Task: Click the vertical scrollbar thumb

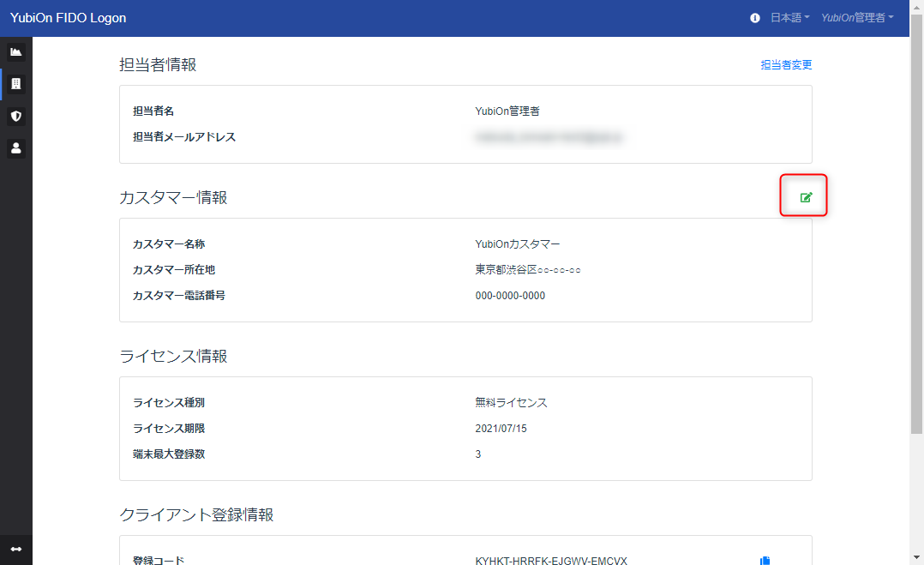Action: (916, 224)
